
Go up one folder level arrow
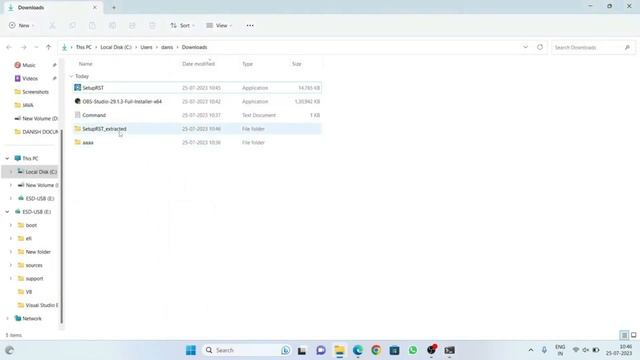[x=49, y=47]
